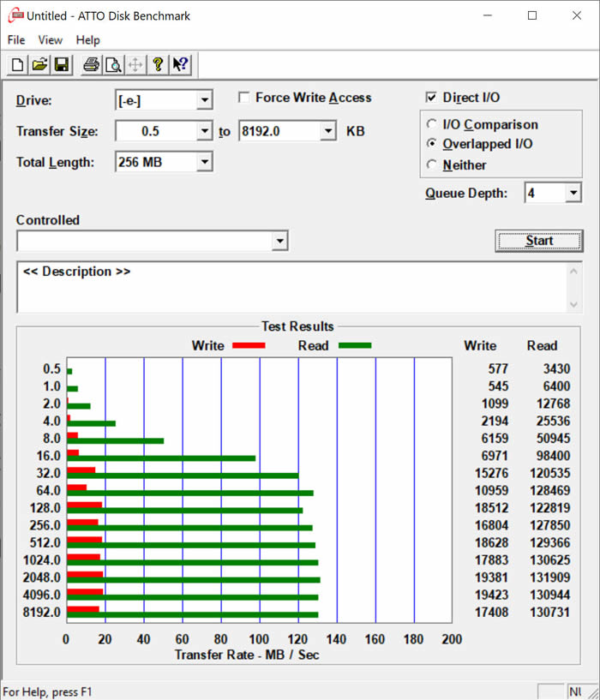Viewport: 600px width, 700px height.
Task: Click the yellow question mark About icon
Action: click(x=158, y=65)
